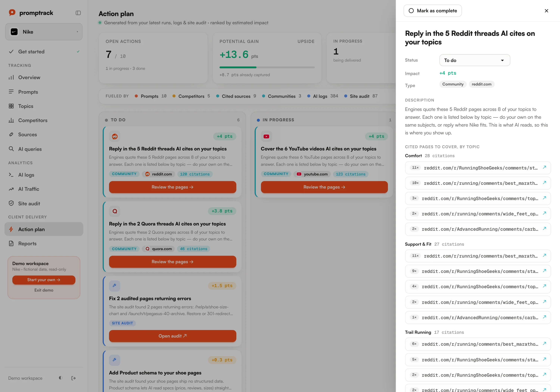This screenshot has width=560, height=392.
Task: Click the SITE AUDIT tag
Action: tap(122, 323)
